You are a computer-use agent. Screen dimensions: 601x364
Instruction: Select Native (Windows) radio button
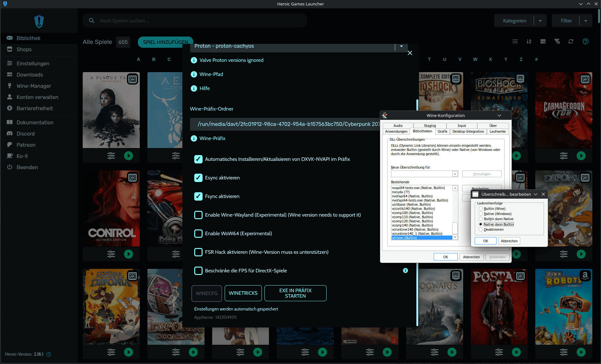(480, 214)
